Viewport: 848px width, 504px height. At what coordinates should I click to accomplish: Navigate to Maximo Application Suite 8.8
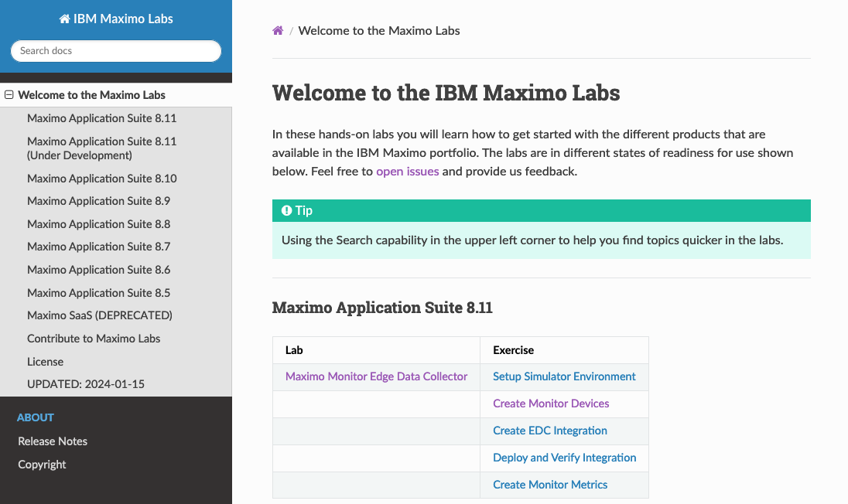click(x=98, y=224)
